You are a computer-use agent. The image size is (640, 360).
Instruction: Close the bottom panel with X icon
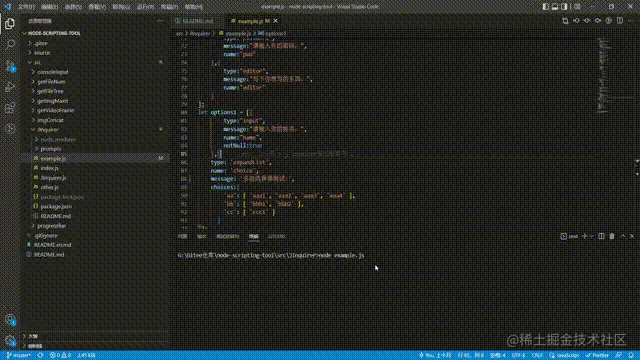pyautogui.click(x=632, y=236)
